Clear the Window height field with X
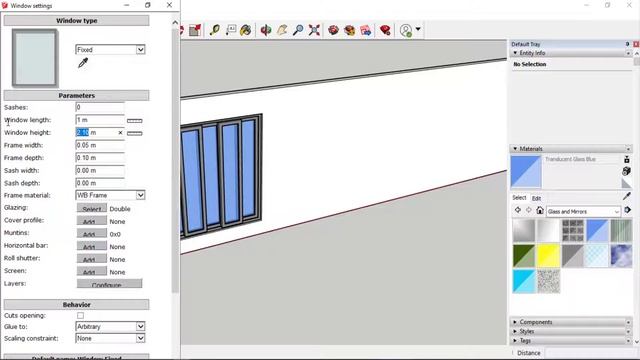The width and height of the screenshot is (640, 360). (120, 133)
